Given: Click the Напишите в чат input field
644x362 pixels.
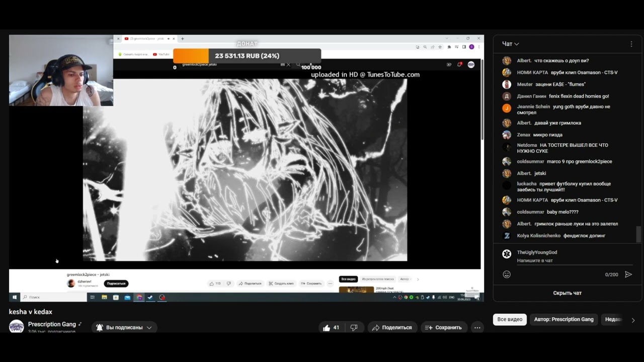Looking at the screenshot, I should [575, 260].
